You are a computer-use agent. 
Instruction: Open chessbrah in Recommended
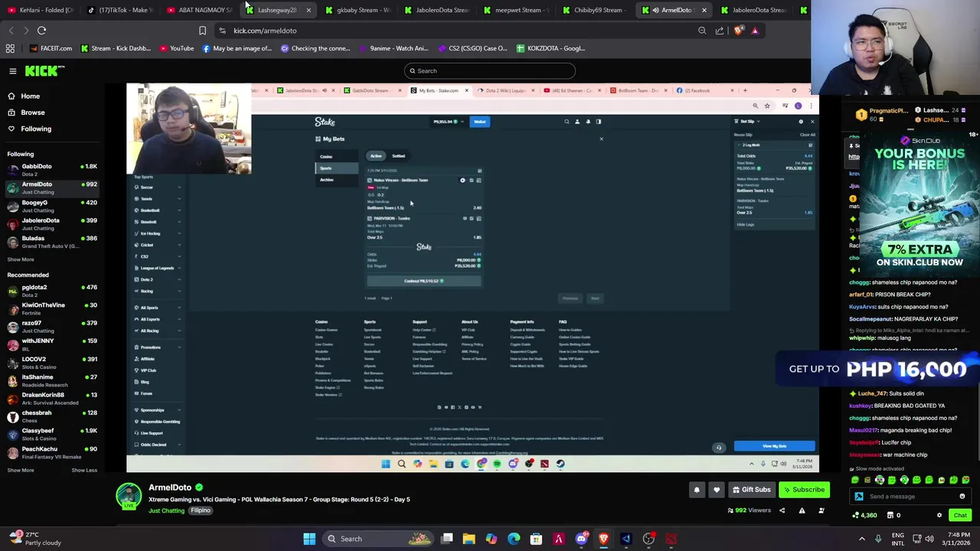(54, 416)
